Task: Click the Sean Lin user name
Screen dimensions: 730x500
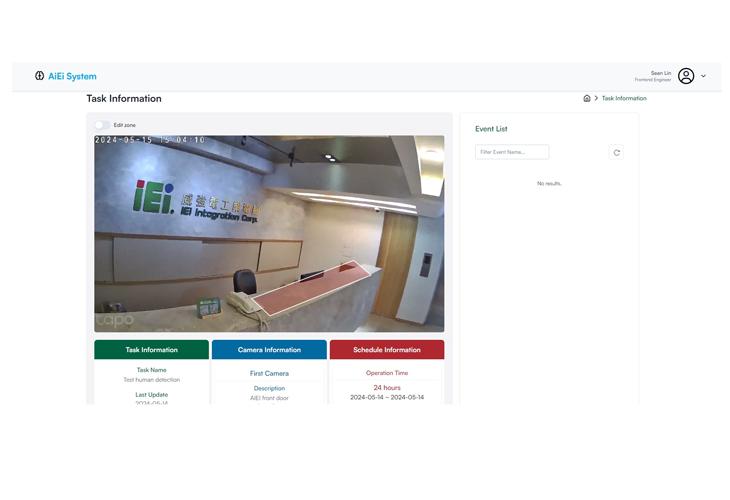Action: click(661, 73)
